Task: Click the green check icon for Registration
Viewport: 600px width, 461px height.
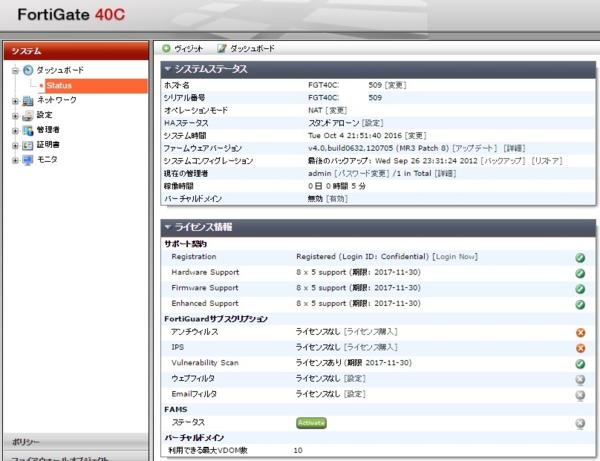Action: pos(580,258)
